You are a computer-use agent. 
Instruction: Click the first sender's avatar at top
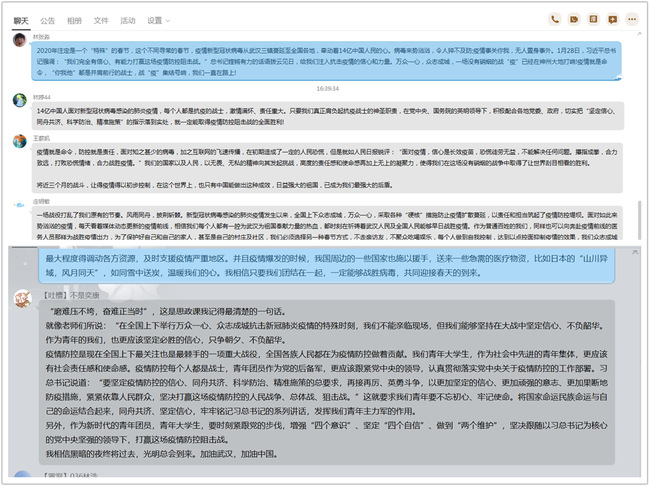20,40
